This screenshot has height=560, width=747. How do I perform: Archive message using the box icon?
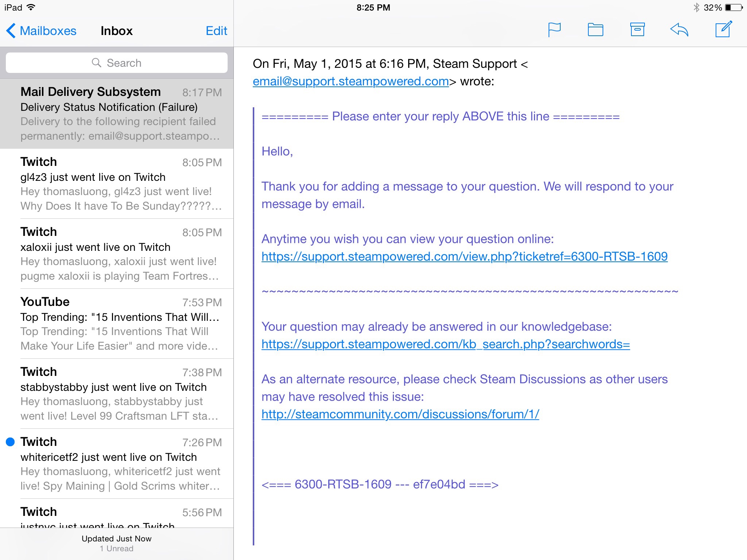coord(637,30)
